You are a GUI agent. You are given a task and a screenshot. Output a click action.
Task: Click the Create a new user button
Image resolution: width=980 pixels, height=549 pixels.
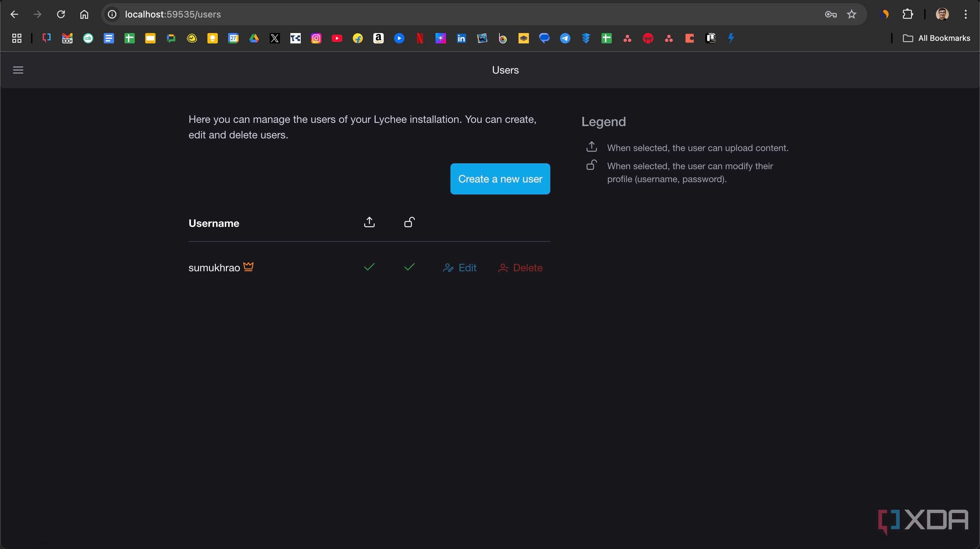pos(500,179)
